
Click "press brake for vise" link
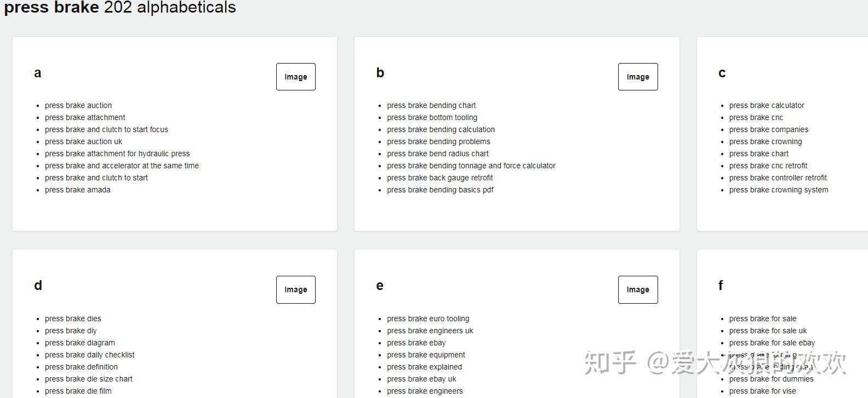[x=762, y=391]
